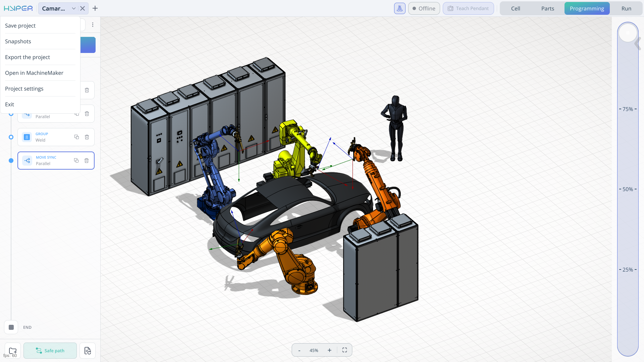The width and height of the screenshot is (644, 362).
Task: Click the document refresh icon near Safe path
Action: click(x=88, y=351)
